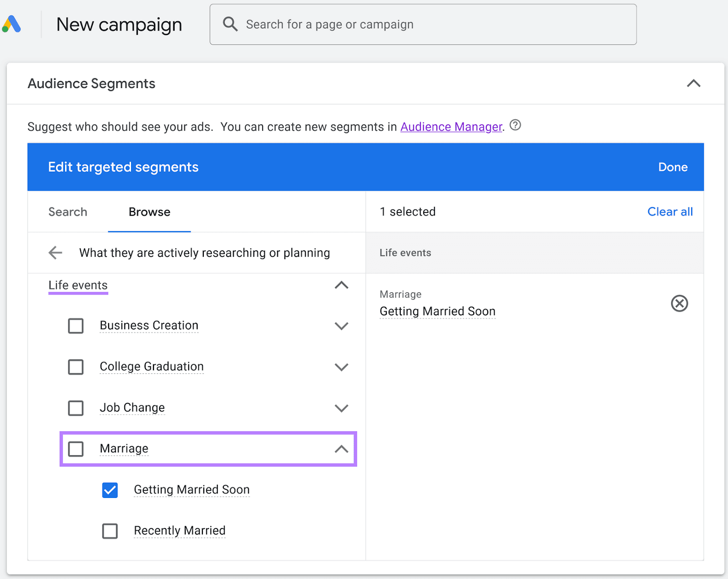Image resolution: width=728 pixels, height=579 pixels.
Task: Click the Google Ads logo
Action: click(x=11, y=24)
